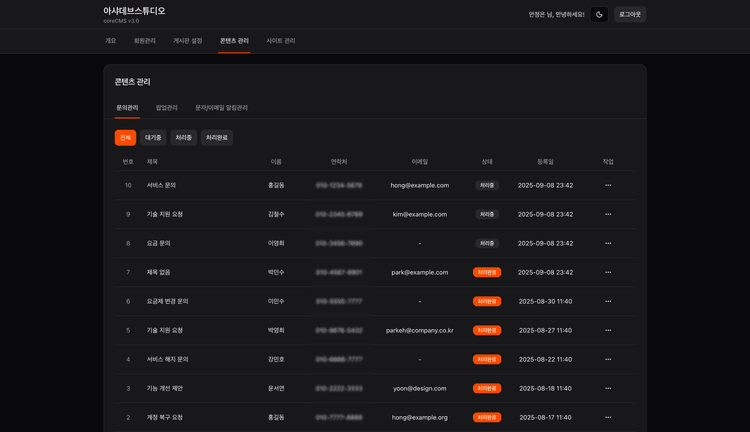Filter inquiries by 대기중 status
Image resolution: width=750 pixels, height=432 pixels.
click(153, 138)
